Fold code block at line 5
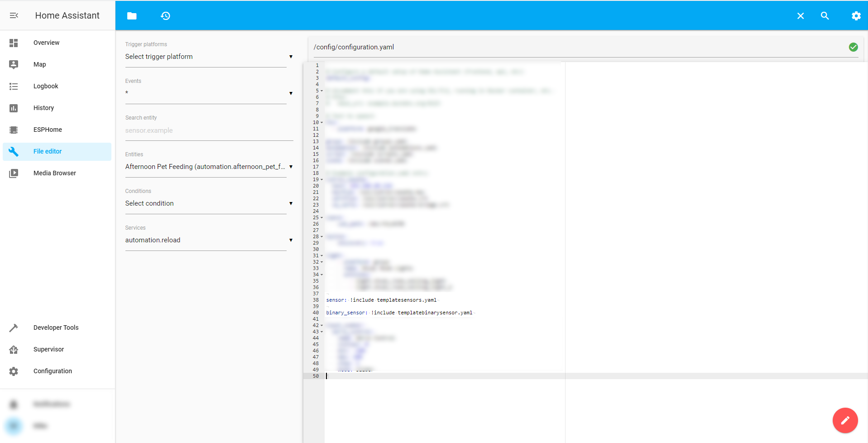 click(x=322, y=91)
